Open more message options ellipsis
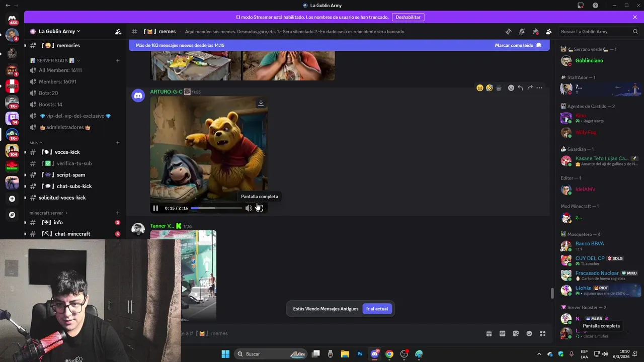 point(539,88)
